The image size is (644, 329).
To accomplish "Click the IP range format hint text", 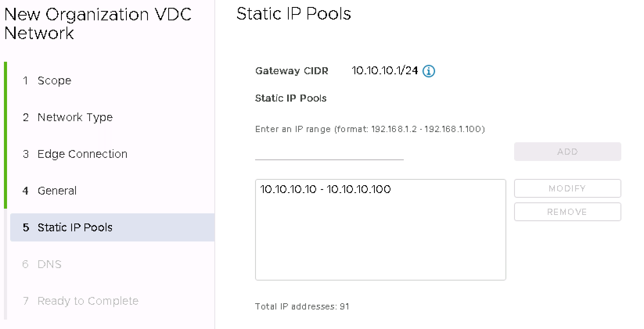I will (370, 129).
